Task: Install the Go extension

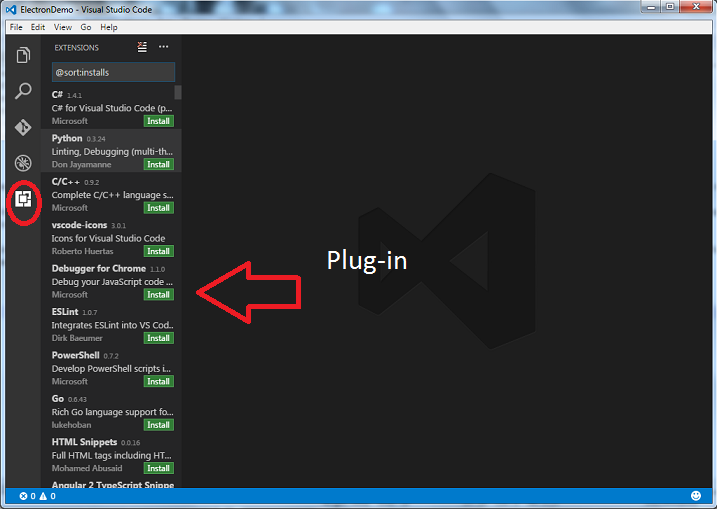Action: coord(159,425)
